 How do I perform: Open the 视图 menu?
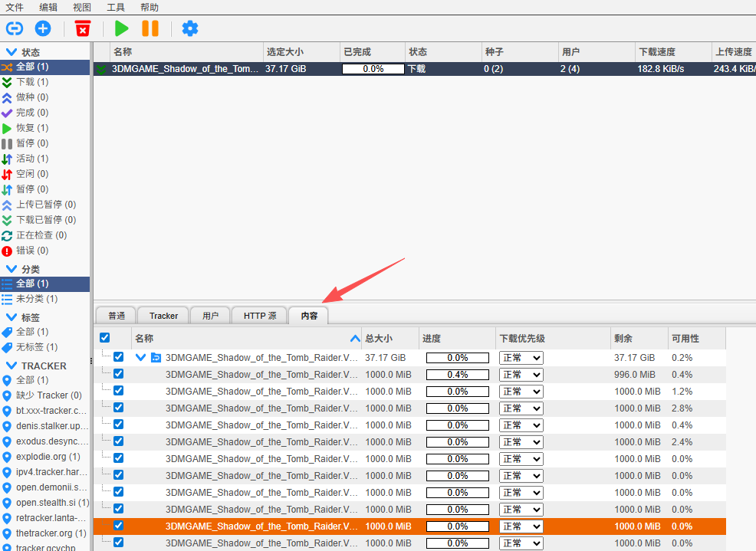(x=82, y=7)
